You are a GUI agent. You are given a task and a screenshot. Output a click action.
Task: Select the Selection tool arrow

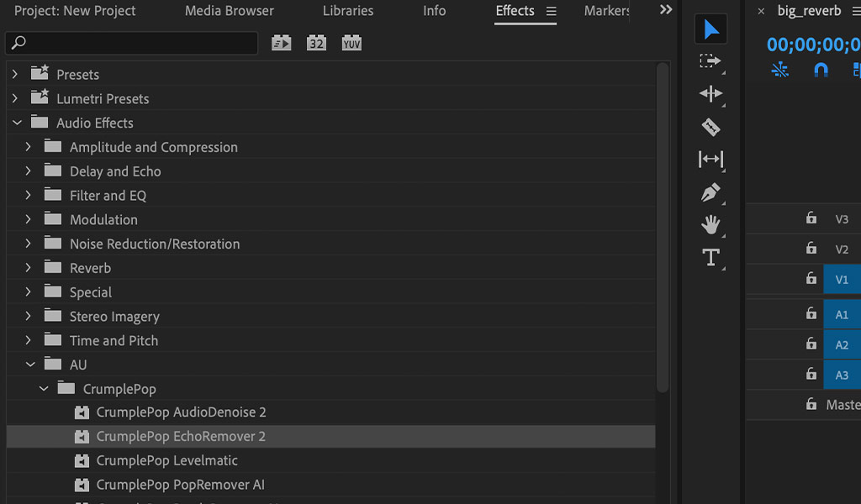click(711, 29)
